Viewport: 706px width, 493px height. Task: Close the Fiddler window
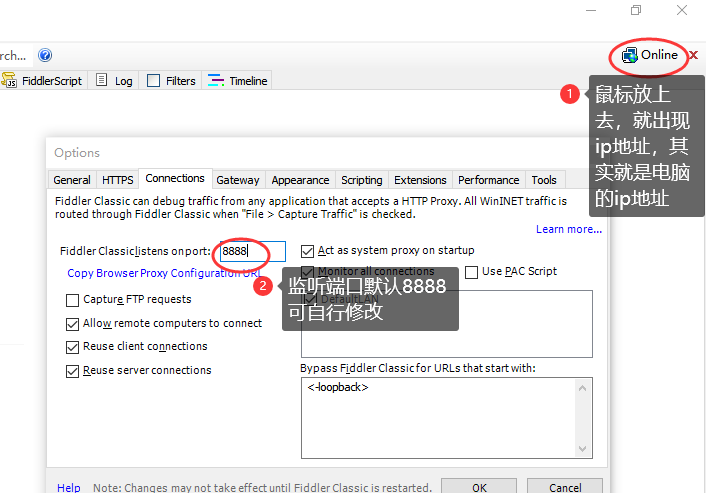click(682, 10)
